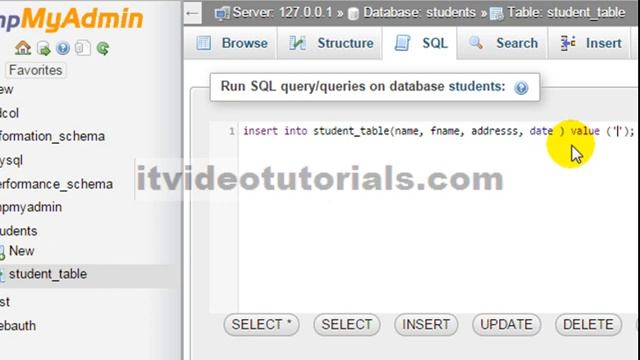
Task: Click the New table icon under students
Action: (x=2, y=252)
